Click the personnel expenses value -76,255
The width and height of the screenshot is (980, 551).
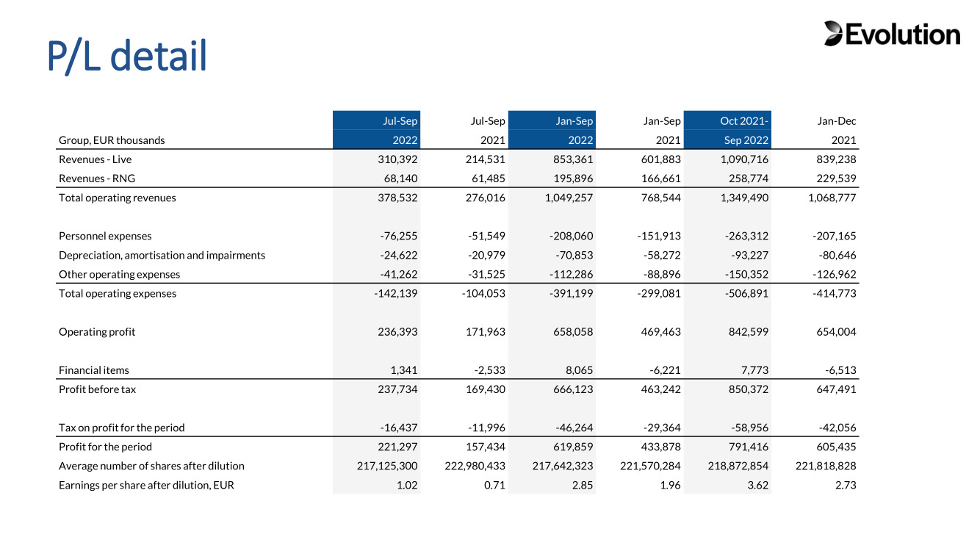point(397,236)
